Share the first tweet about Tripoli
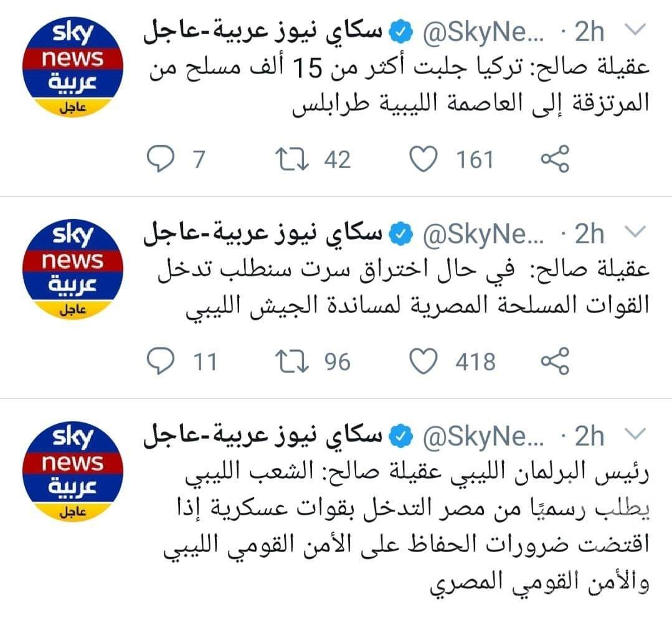Screen dimensions: 672x618 coord(555,159)
